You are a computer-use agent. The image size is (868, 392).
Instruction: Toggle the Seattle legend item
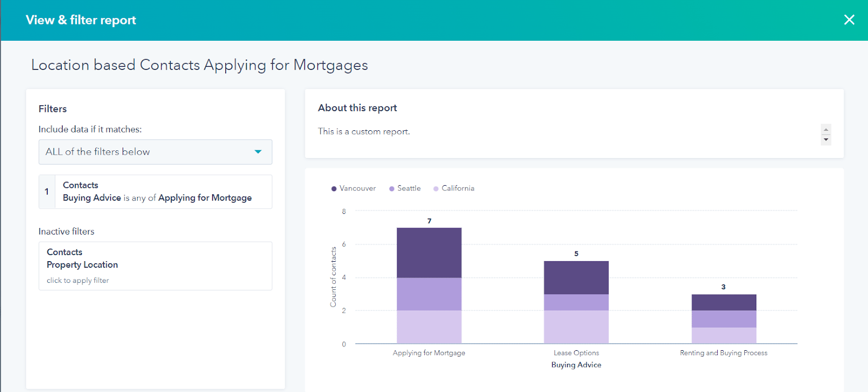pos(409,188)
